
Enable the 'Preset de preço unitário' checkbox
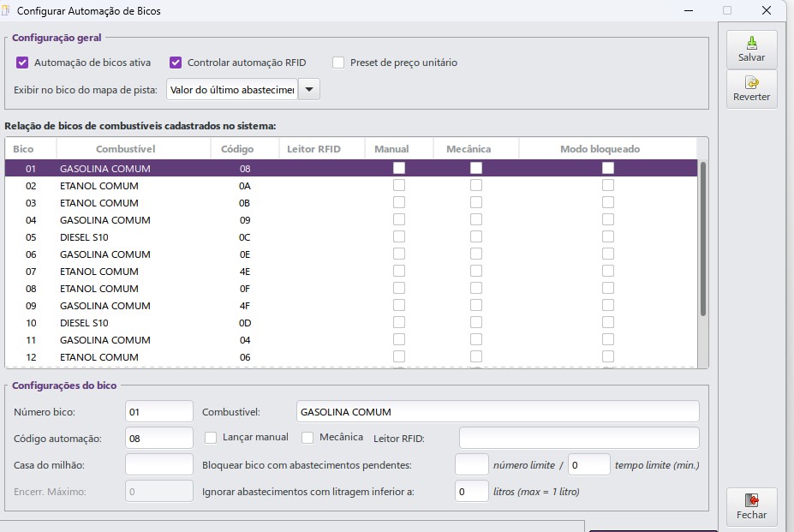click(x=338, y=63)
